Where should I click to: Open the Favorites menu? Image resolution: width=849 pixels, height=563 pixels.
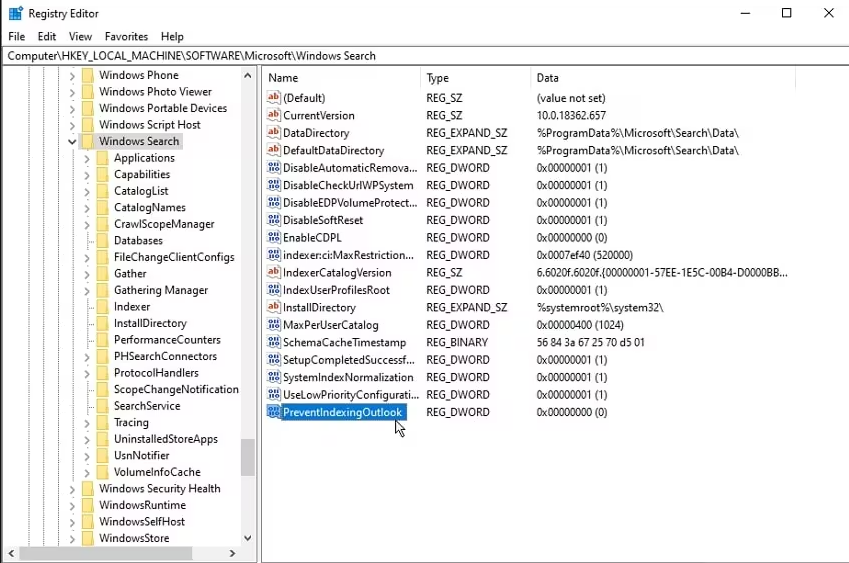(x=126, y=36)
